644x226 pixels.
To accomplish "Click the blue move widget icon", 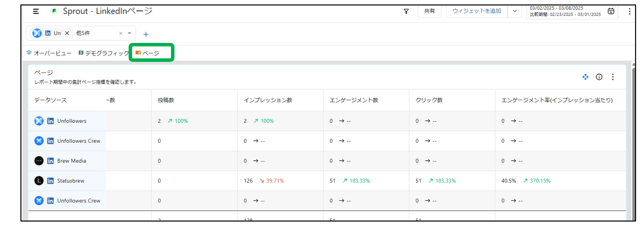I will tap(586, 77).
